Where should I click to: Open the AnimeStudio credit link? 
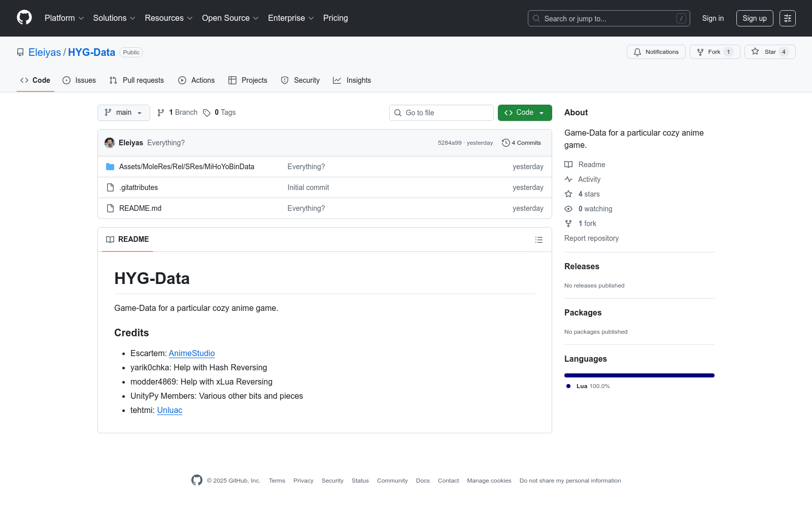click(x=192, y=353)
